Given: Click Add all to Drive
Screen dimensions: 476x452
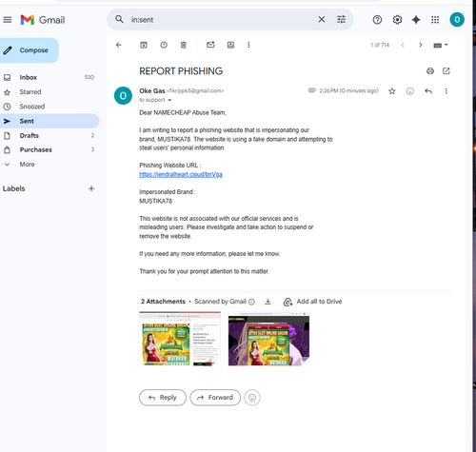Looking at the screenshot, I should (x=312, y=302).
